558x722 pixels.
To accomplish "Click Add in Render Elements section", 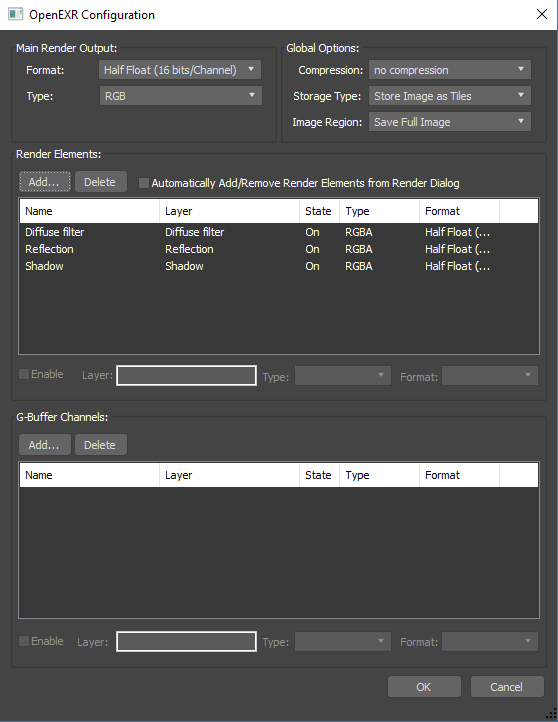I will 45,182.
